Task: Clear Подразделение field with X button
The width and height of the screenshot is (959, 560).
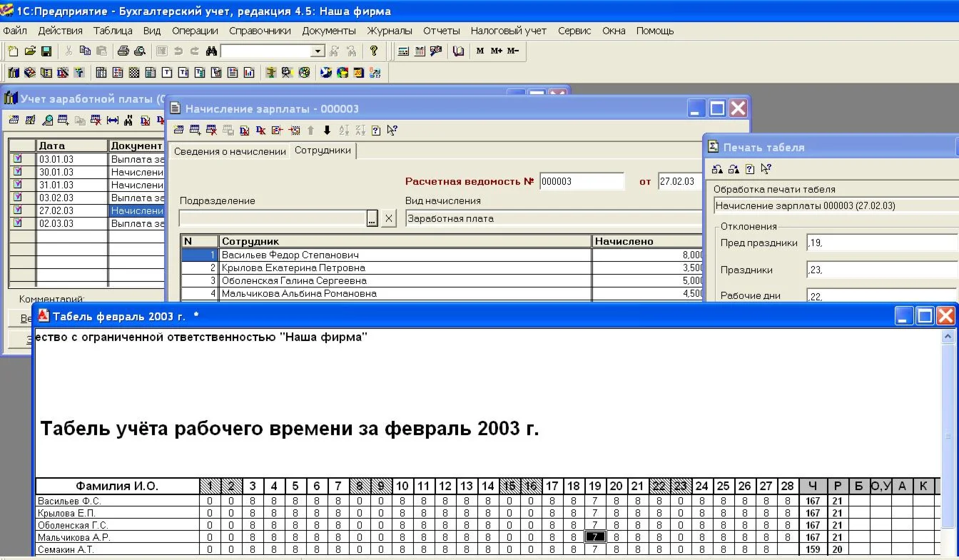Action: [x=388, y=219]
